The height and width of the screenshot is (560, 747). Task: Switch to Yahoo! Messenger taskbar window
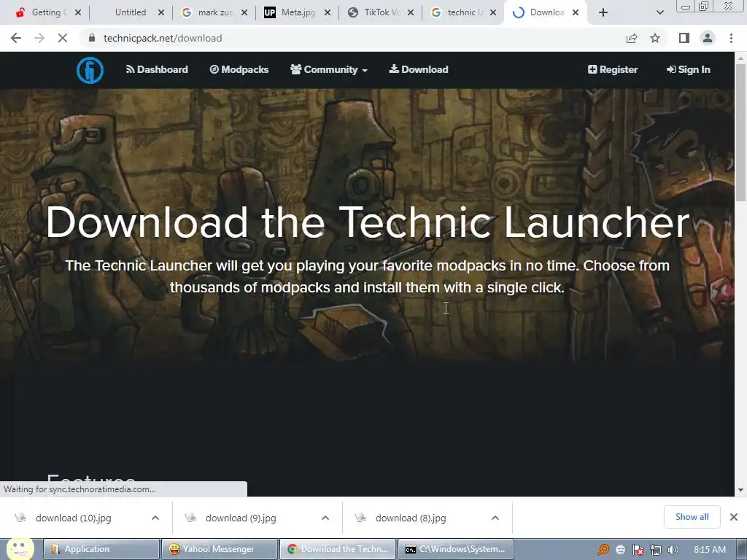[219, 549]
